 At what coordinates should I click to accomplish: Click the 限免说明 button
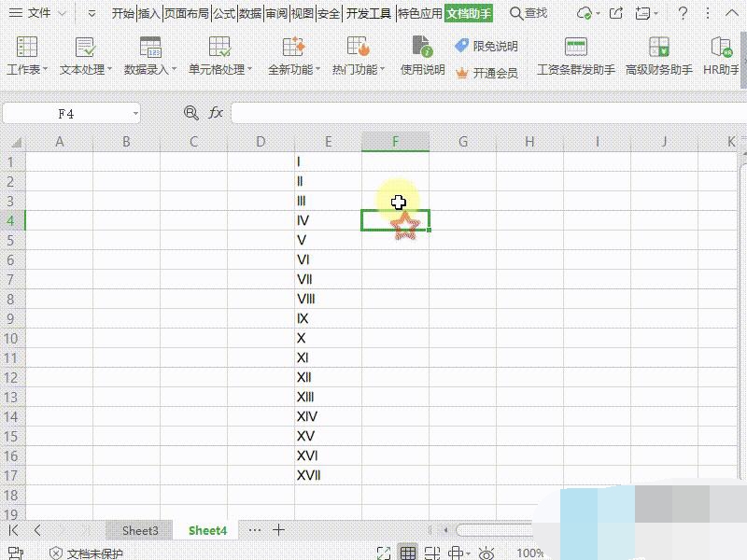pyautogui.click(x=486, y=47)
